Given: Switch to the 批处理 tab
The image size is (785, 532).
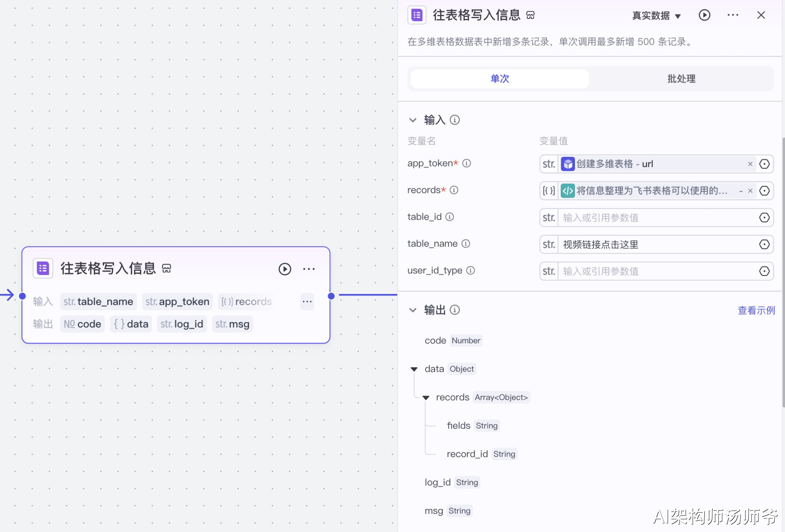Looking at the screenshot, I should pyautogui.click(x=681, y=79).
